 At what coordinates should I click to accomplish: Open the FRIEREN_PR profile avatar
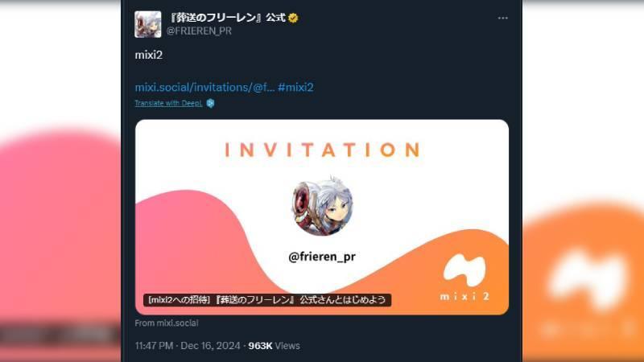148,24
